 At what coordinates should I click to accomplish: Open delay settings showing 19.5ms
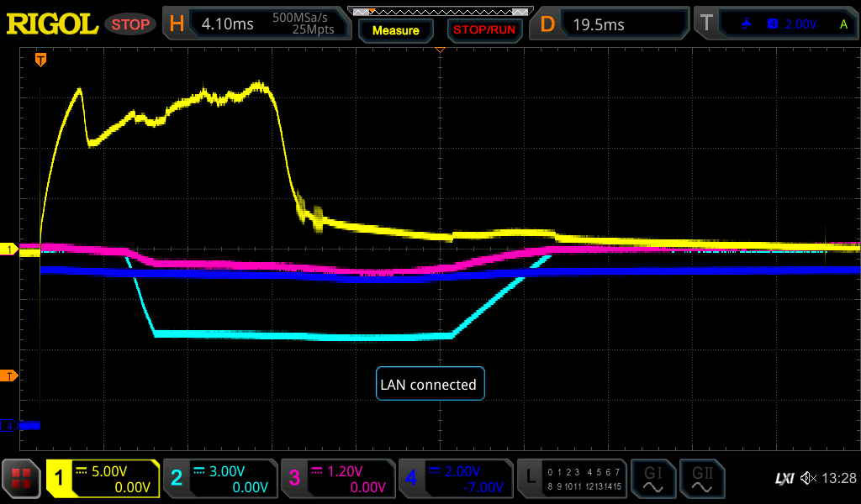pyautogui.click(x=610, y=24)
